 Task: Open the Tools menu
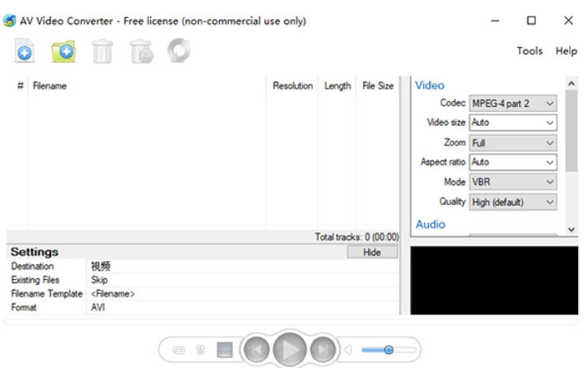point(530,51)
